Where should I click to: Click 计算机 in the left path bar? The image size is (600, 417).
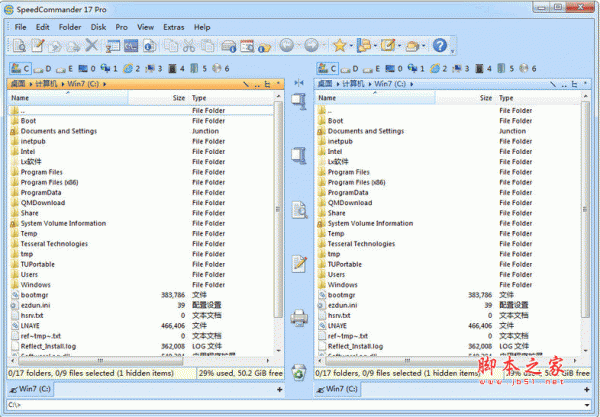pyautogui.click(x=46, y=84)
